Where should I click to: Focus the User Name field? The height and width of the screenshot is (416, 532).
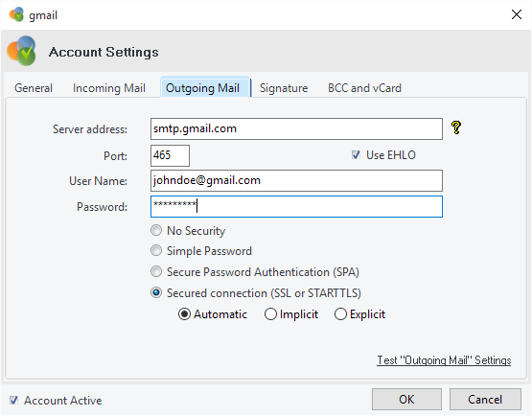pos(296,181)
